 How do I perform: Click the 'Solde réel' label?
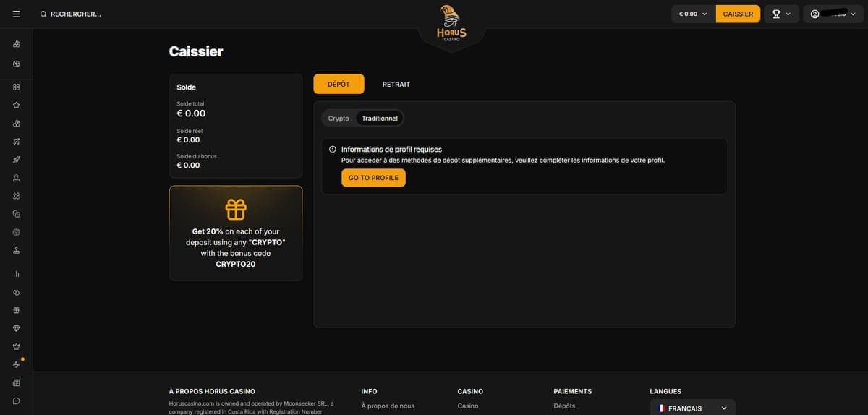click(190, 131)
